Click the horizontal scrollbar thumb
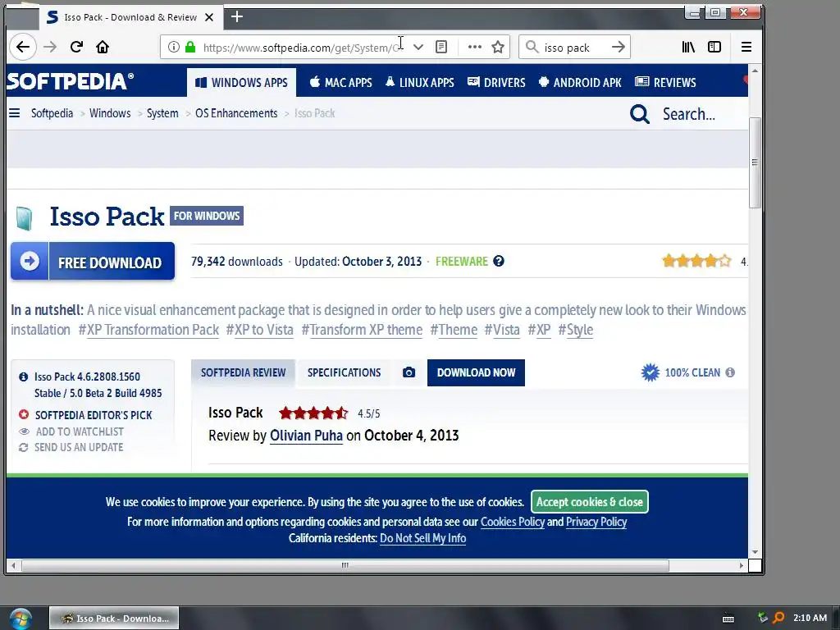Viewport: 840px width, 630px height. 345,565
